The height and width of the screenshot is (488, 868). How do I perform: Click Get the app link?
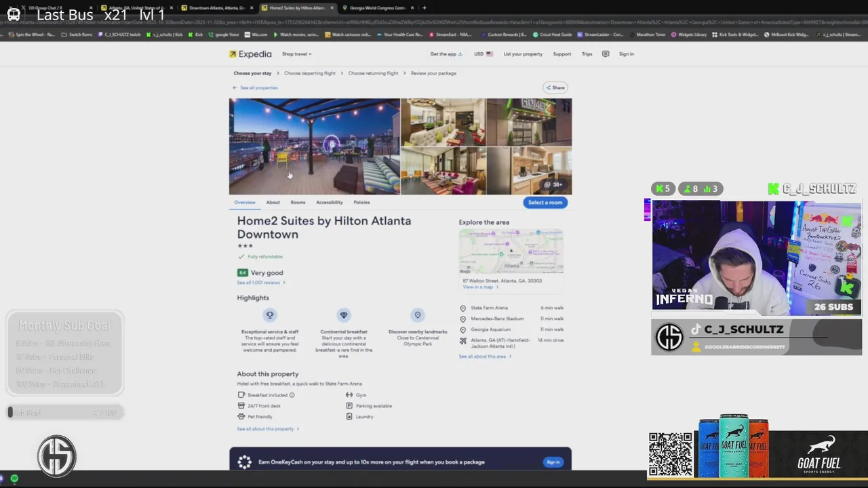pos(446,54)
